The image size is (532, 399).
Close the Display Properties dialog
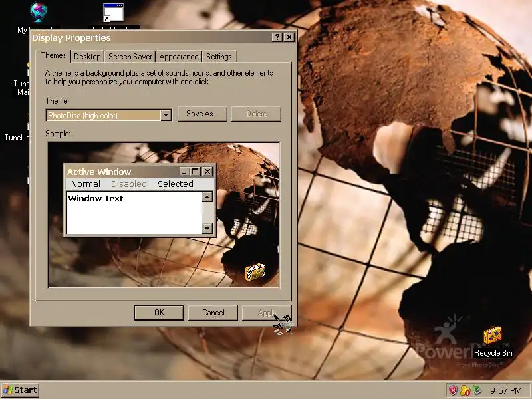(x=289, y=37)
